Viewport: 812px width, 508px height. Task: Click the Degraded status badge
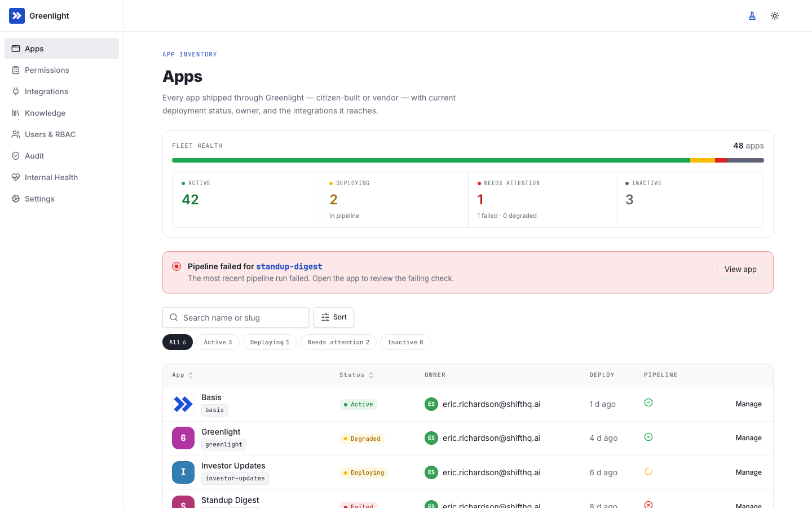(362, 439)
